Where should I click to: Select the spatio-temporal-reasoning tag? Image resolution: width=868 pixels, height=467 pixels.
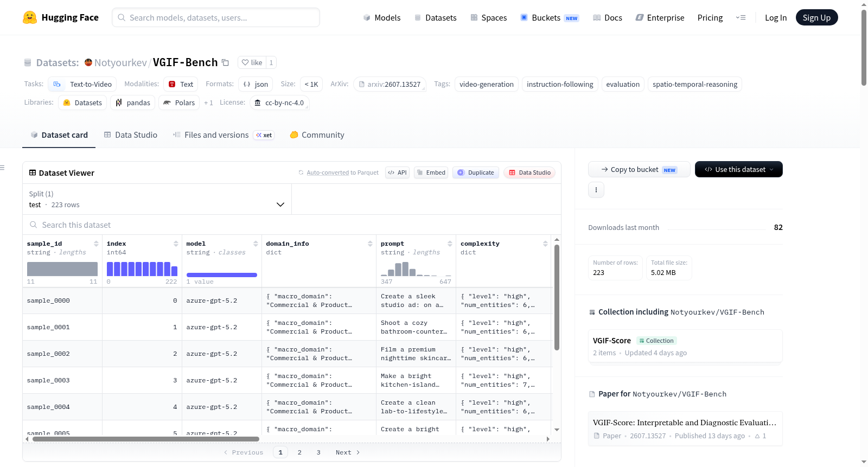695,84
